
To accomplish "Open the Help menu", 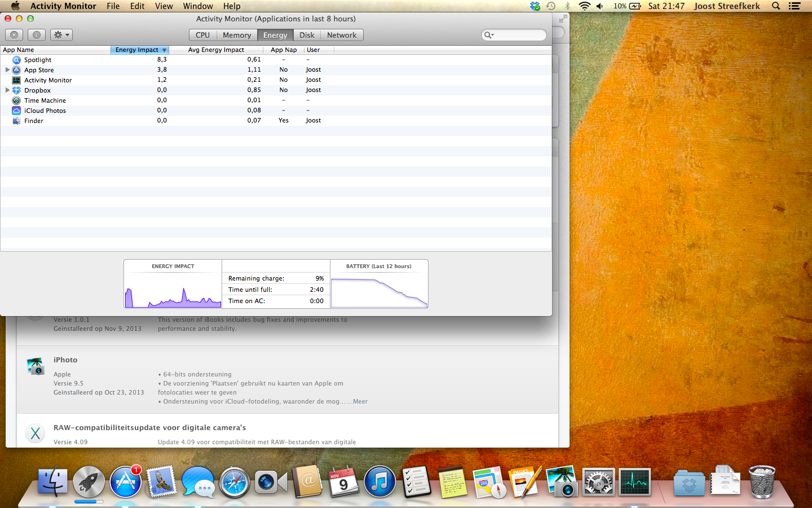I will pos(232,6).
